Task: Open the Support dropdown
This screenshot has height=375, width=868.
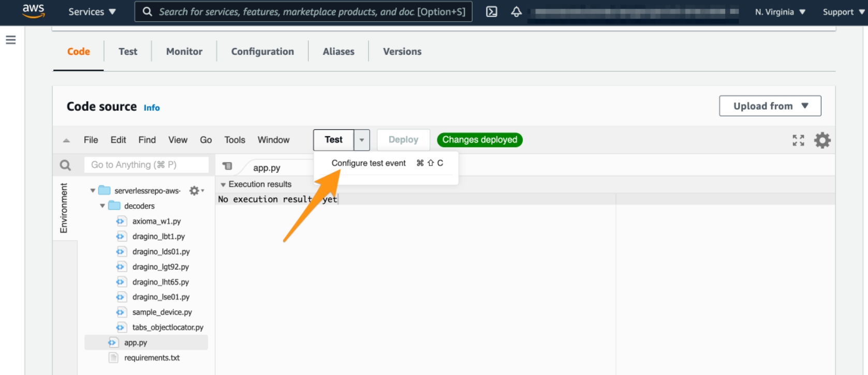Action: [844, 11]
